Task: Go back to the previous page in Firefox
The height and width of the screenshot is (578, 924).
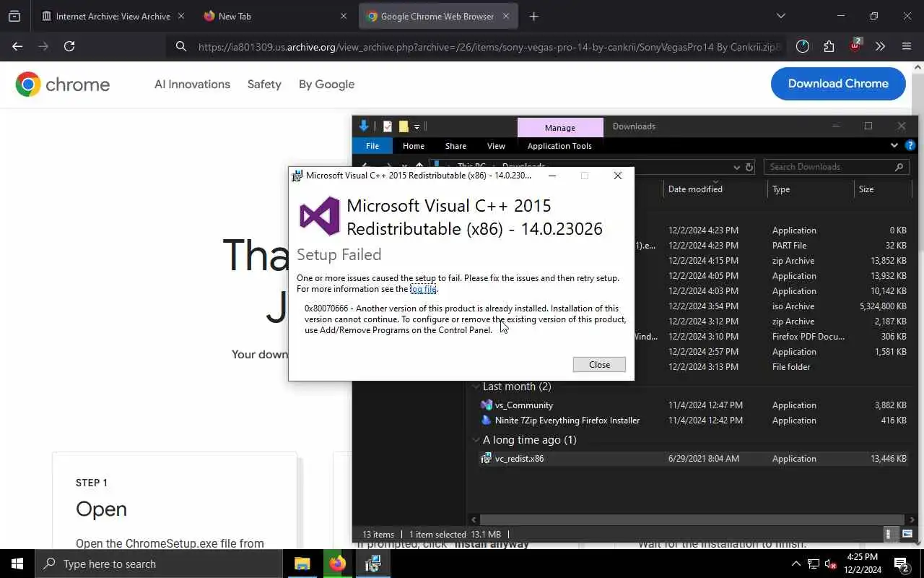Action: coord(17,46)
